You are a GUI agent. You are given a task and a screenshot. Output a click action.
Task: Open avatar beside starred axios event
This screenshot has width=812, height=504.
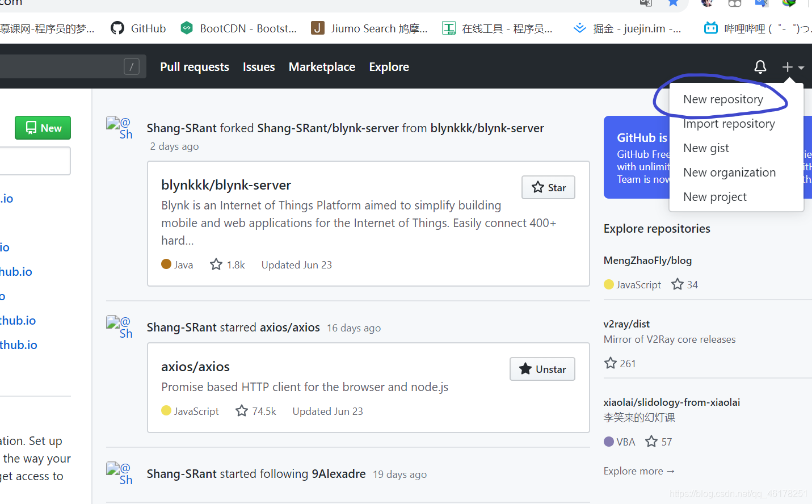[x=119, y=327]
